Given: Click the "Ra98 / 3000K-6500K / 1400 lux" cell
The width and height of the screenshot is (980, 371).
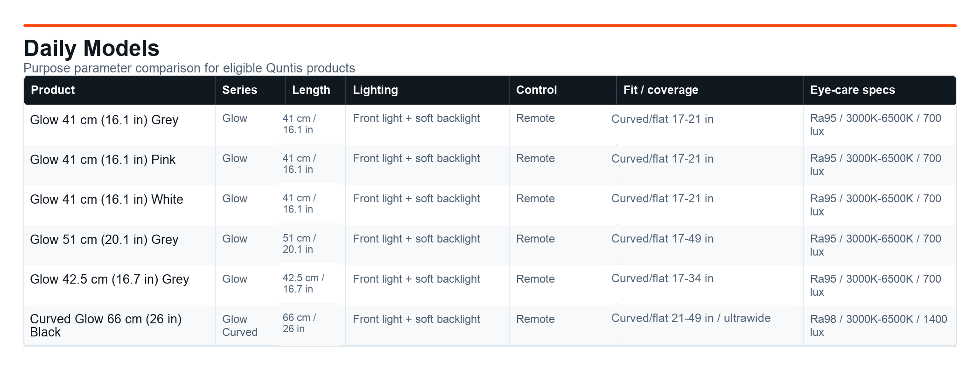Looking at the screenshot, I should [879, 326].
